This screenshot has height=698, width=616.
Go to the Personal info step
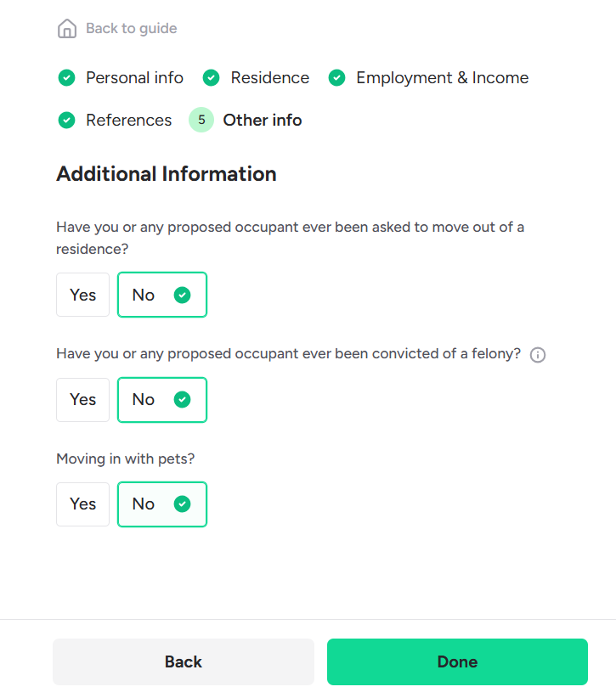click(134, 78)
